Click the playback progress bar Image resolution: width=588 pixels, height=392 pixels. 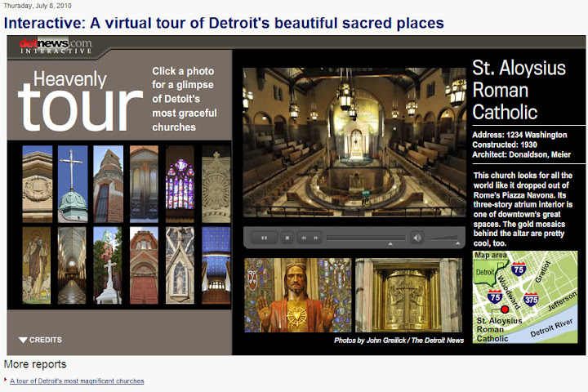coord(366,238)
